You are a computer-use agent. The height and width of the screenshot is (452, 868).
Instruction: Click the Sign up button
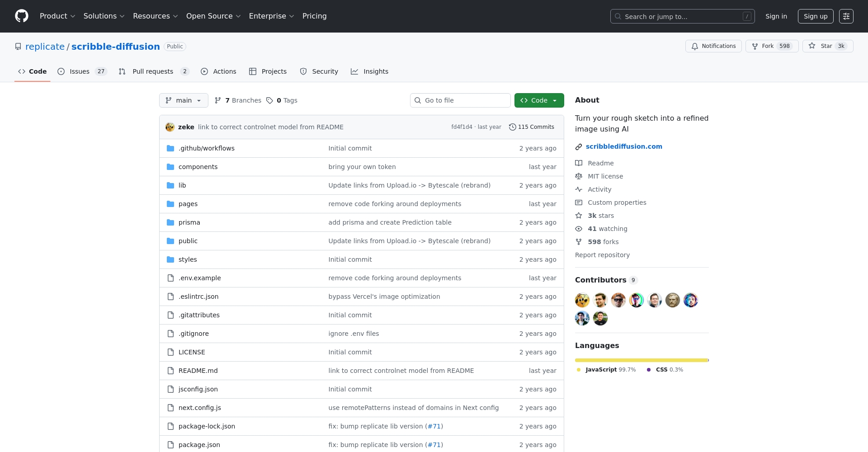(816, 16)
